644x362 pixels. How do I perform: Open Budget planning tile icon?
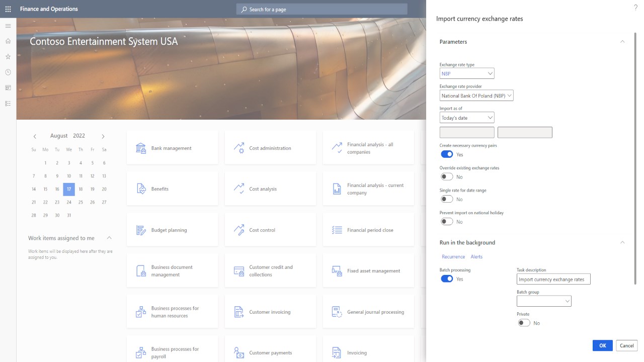coord(141,230)
